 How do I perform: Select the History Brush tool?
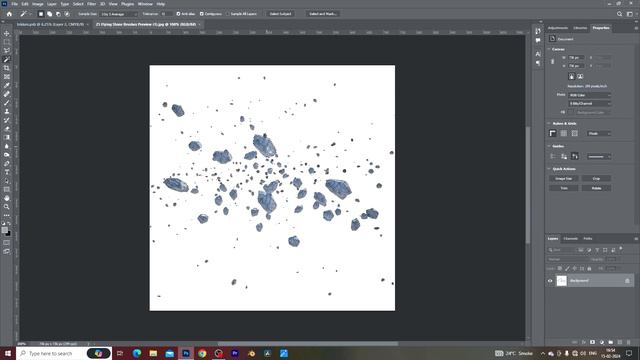[7, 120]
